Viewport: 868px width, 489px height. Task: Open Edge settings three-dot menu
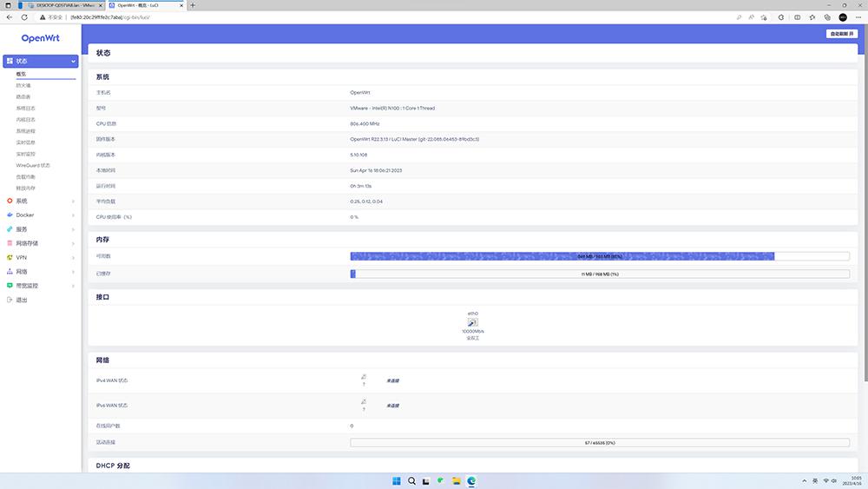tap(858, 17)
